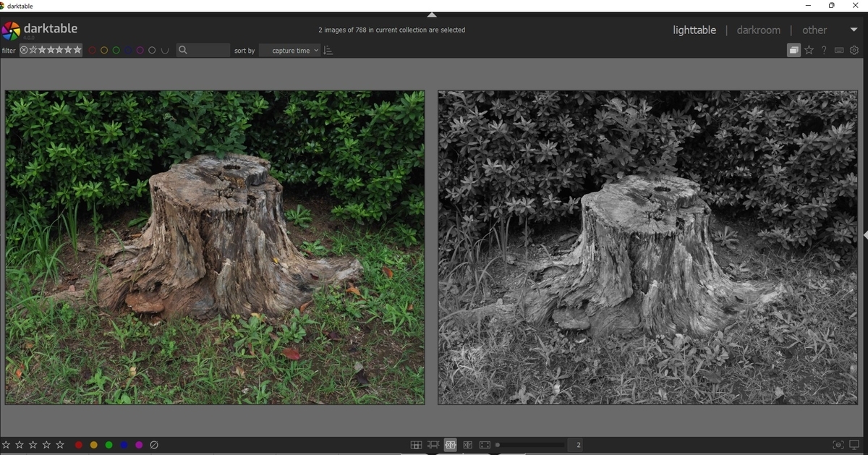Click the rejected filter icon
The height and width of the screenshot is (455, 868).
coord(24,50)
